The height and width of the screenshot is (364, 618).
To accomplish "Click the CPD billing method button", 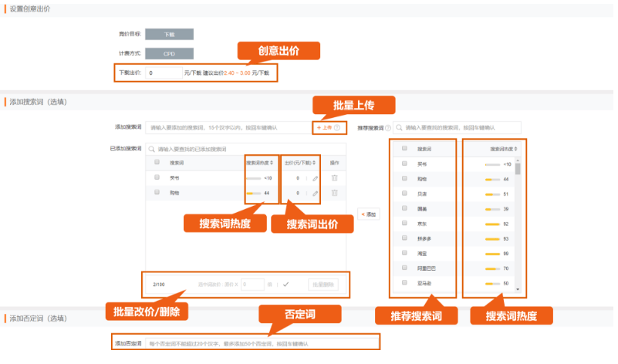I will pos(169,53).
